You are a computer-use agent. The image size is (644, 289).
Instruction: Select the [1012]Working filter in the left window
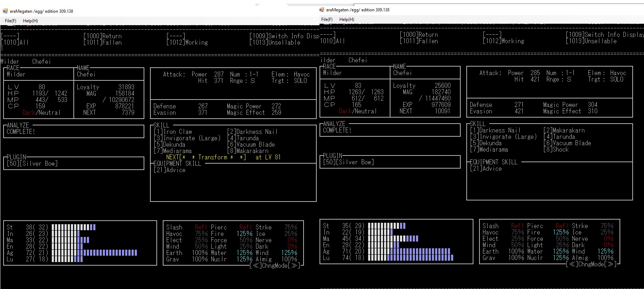tap(187, 42)
